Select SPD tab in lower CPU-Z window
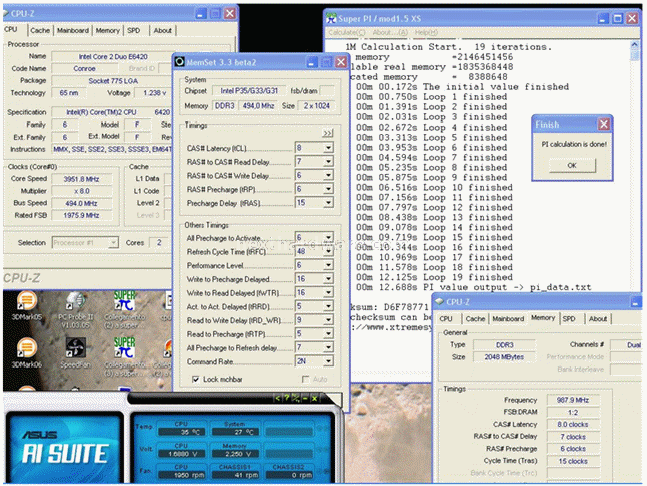Image resolution: width=647 pixels, height=486 pixels. coord(569,318)
